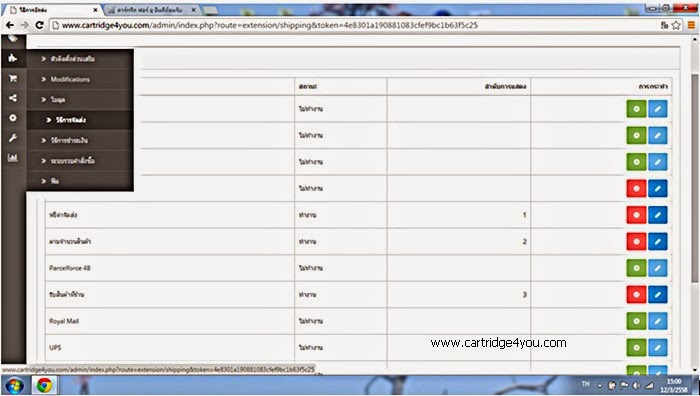700x396 pixels.
Task: Click the sort order column header
Action: [x=459, y=86]
